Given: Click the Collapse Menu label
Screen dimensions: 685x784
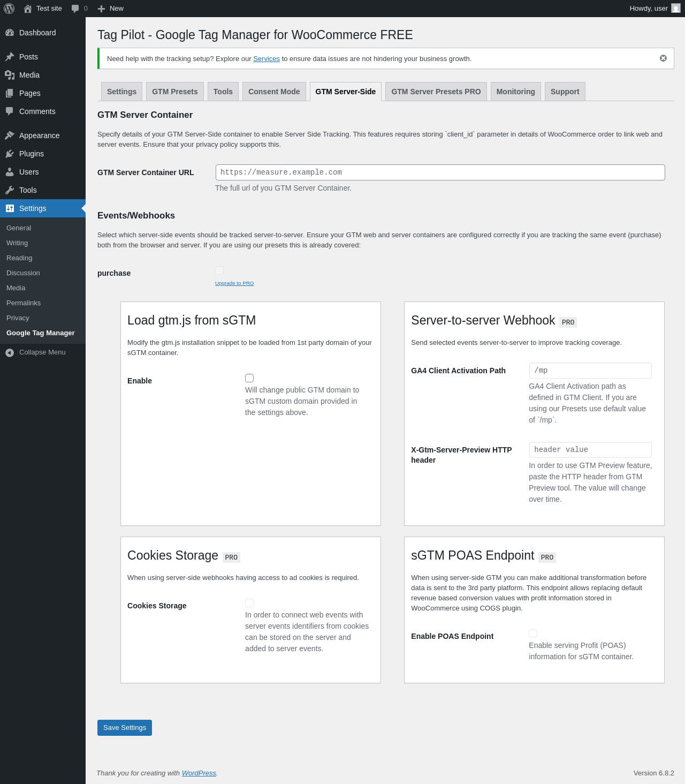Looking at the screenshot, I should (x=42, y=352).
